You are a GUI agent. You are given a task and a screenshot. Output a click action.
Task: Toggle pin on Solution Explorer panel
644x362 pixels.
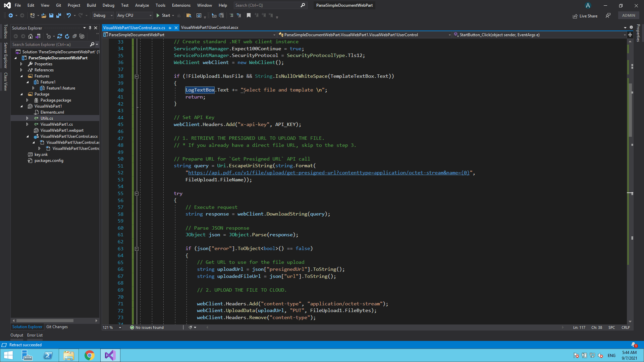coord(90,28)
